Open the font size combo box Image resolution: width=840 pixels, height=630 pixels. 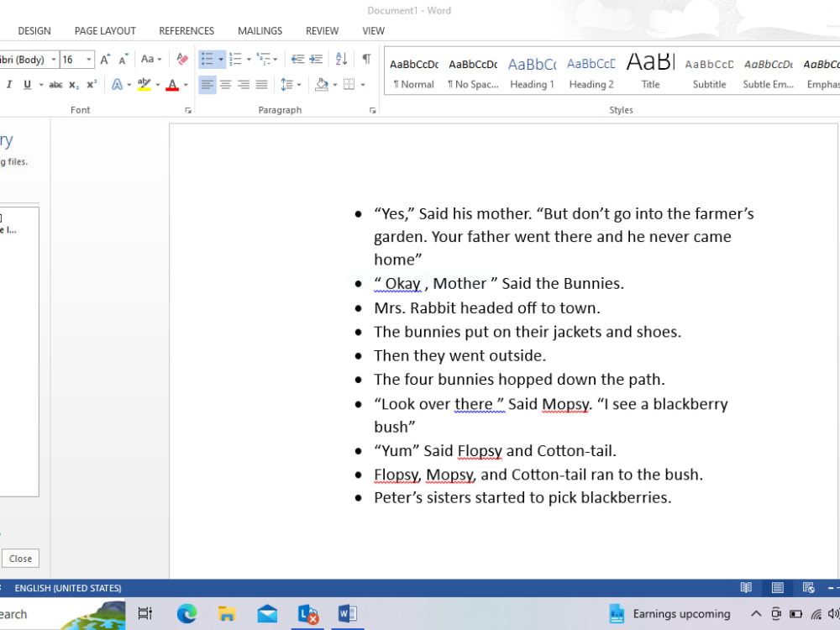click(x=77, y=60)
